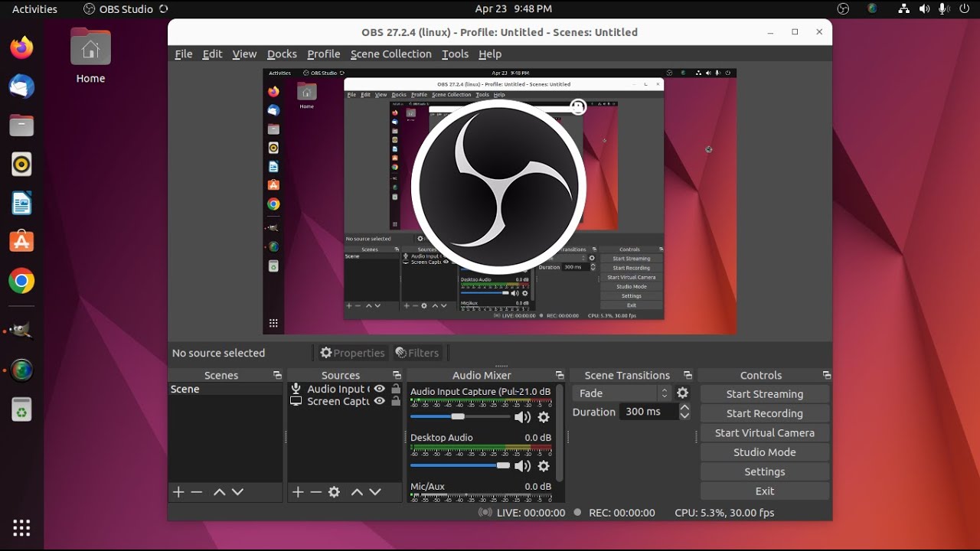
Task: Open source properties gear in Sources panel
Action: [x=334, y=492]
